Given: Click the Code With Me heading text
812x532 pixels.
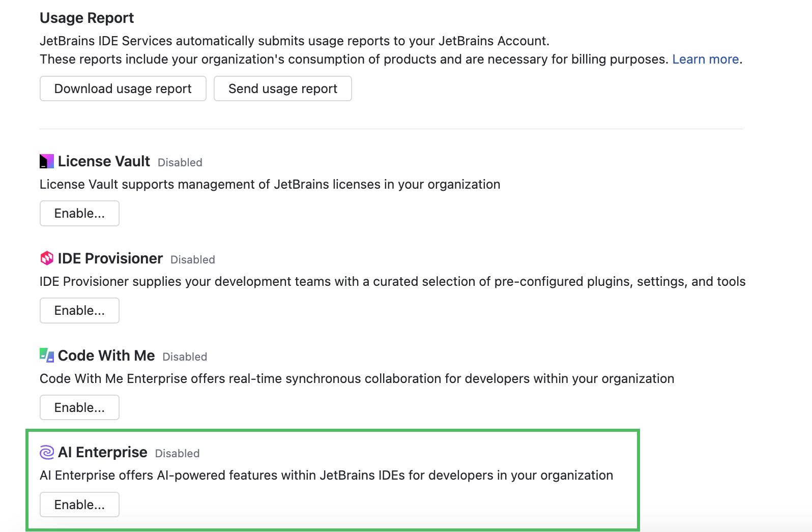Looking at the screenshot, I should tap(106, 355).
